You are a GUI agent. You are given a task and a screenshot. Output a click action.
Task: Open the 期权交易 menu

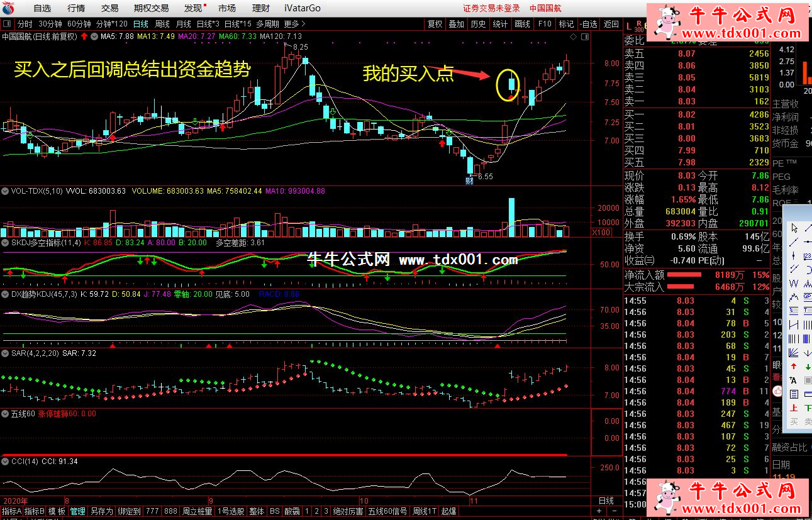(152, 8)
